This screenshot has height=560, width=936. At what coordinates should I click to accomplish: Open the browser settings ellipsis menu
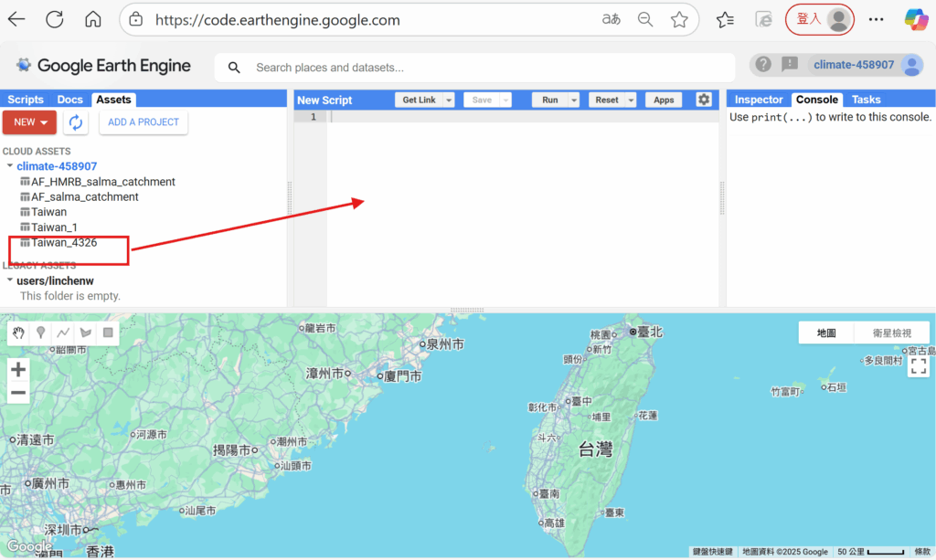pyautogui.click(x=877, y=20)
